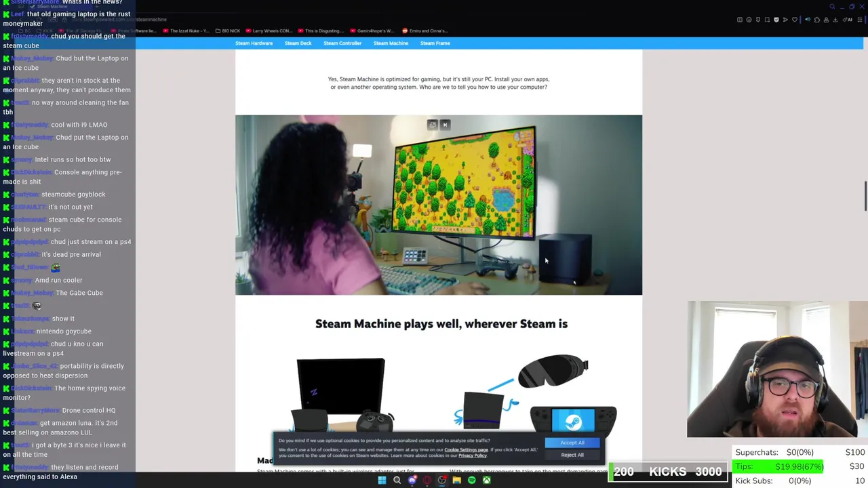The width and height of the screenshot is (868, 488).
Task: Open Steam Deck nav tab
Action: (x=298, y=43)
